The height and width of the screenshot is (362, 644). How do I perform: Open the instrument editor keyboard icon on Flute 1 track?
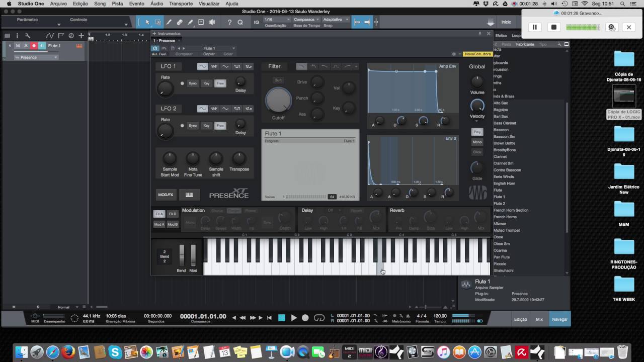coord(79,46)
